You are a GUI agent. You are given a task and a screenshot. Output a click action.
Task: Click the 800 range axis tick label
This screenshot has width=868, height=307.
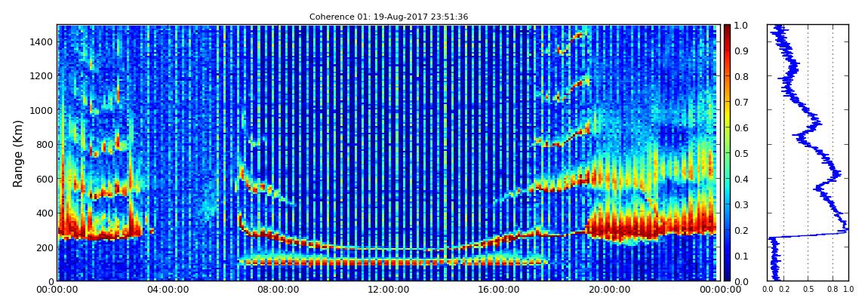coord(45,144)
